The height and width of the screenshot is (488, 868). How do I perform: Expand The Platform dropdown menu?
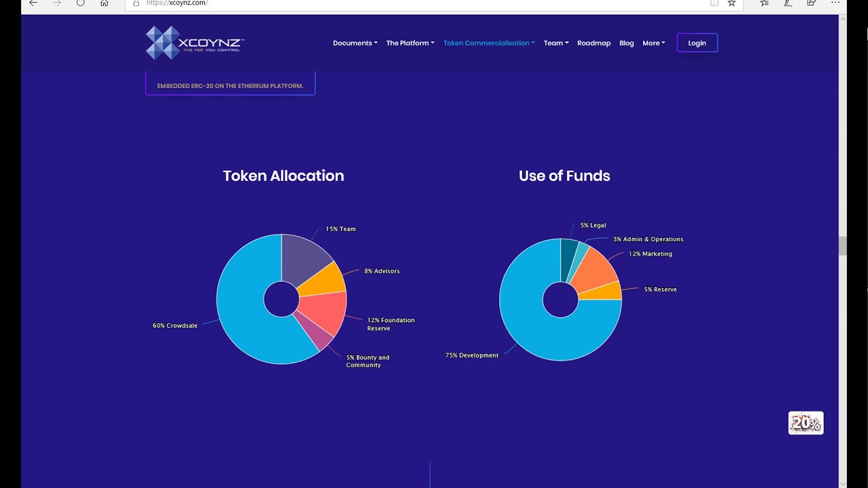tap(410, 43)
